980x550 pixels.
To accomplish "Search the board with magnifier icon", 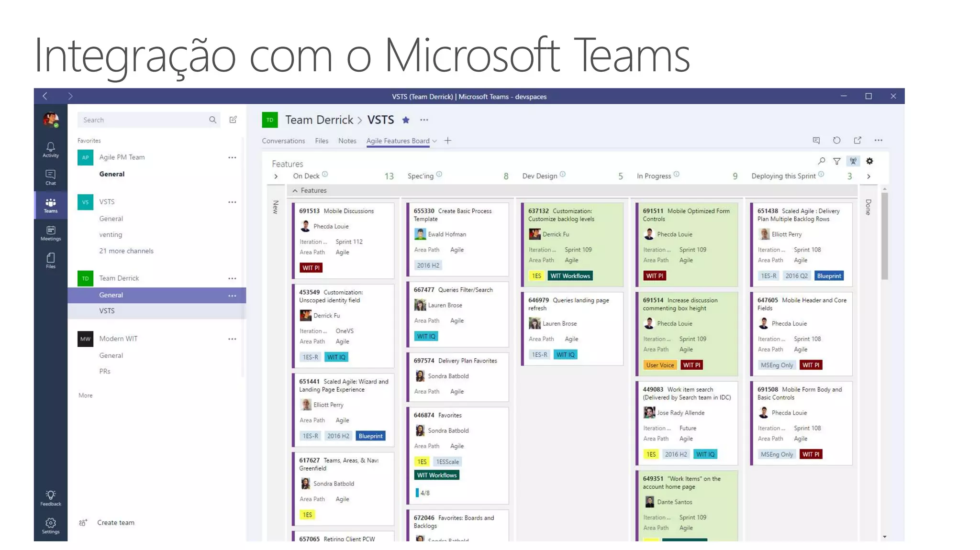I will click(821, 161).
